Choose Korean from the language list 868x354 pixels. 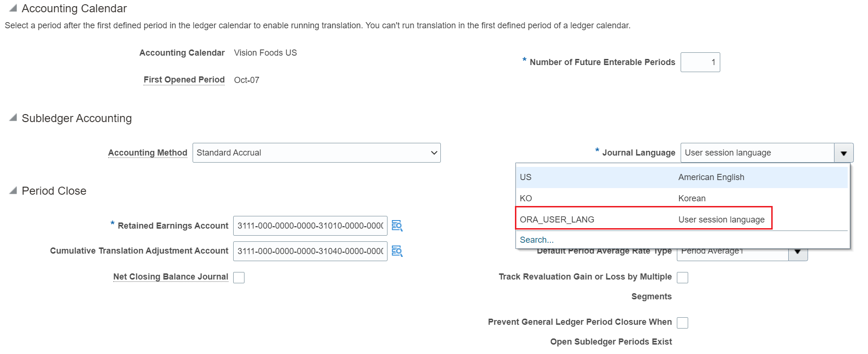point(681,198)
